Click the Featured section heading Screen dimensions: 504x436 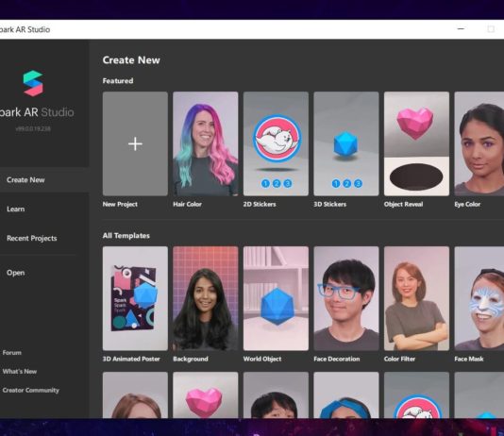pyautogui.click(x=118, y=81)
